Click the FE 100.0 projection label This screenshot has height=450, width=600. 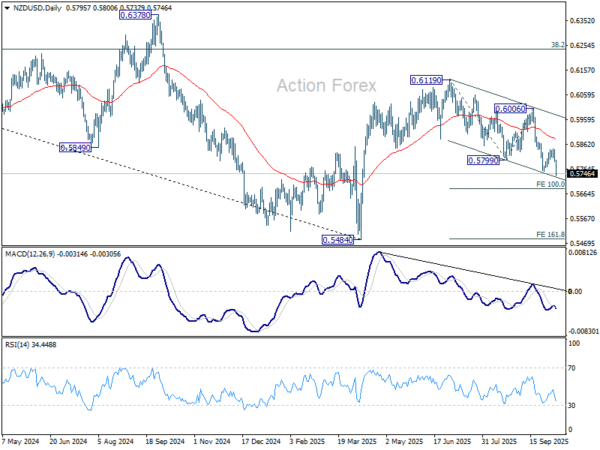[550, 184]
